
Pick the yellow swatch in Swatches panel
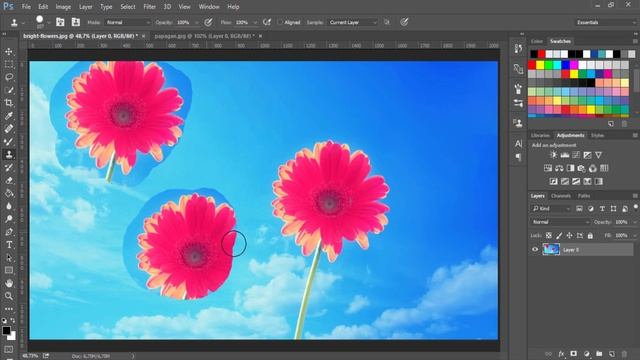pos(540,64)
